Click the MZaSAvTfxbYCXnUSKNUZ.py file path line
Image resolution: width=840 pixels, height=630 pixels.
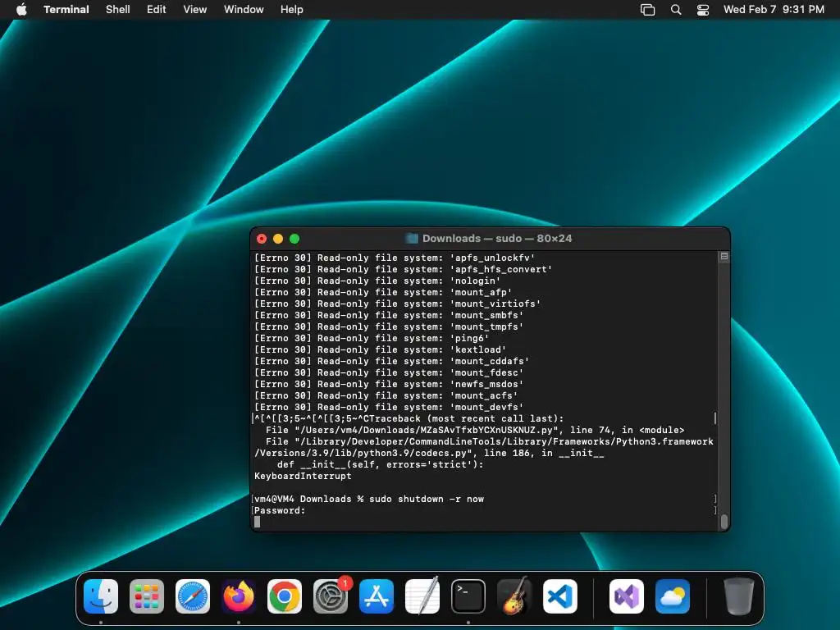(475, 430)
